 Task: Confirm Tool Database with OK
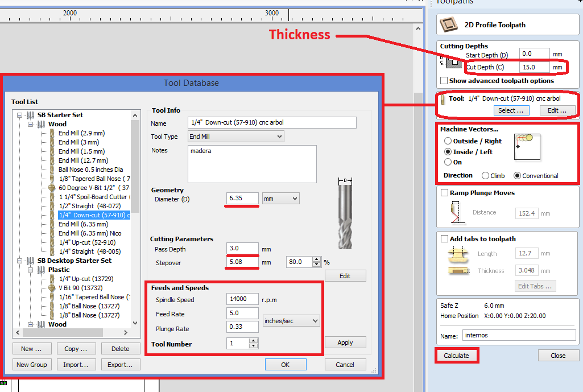[x=286, y=365]
